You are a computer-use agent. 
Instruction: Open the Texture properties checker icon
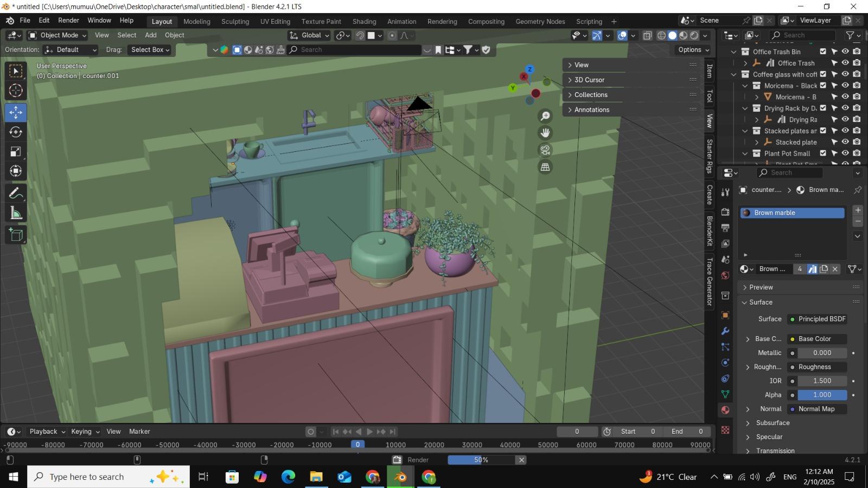tap(725, 430)
